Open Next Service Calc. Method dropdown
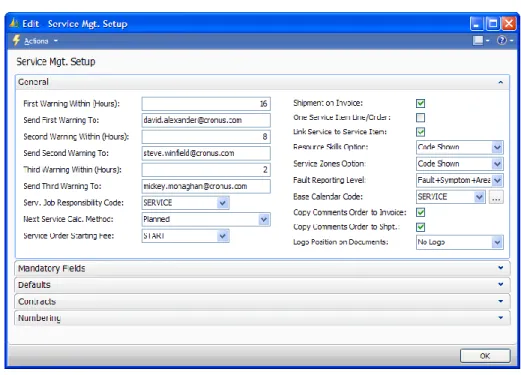The height and width of the screenshot is (375, 521). 264,219
